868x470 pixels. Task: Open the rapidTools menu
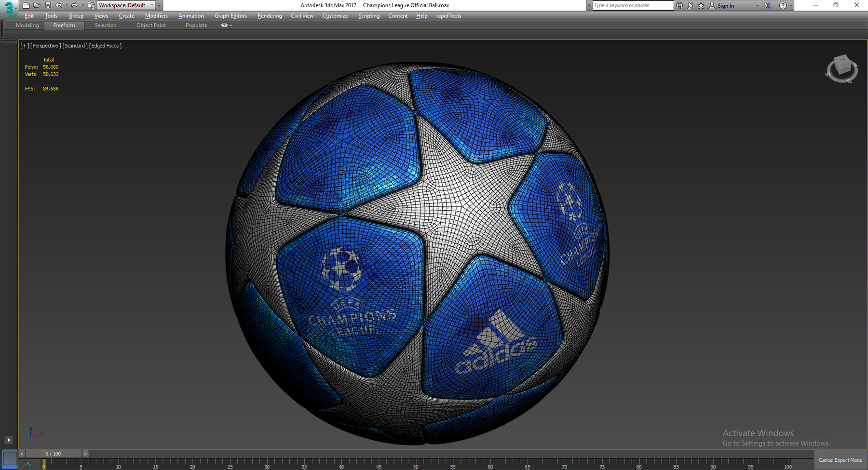point(448,16)
